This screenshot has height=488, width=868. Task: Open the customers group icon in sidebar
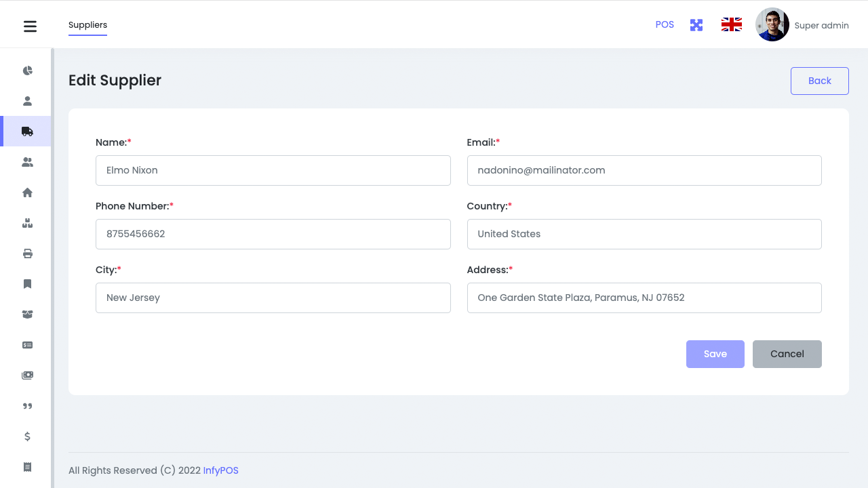coord(28,162)
